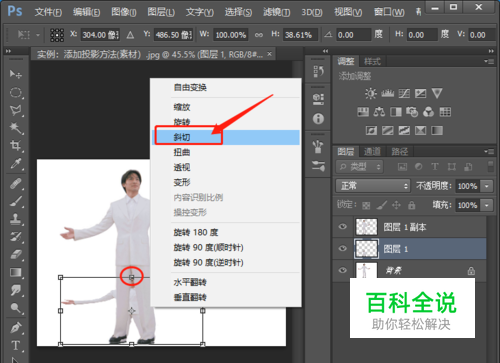
Task: Select the Brush tool
Action: 16,201
